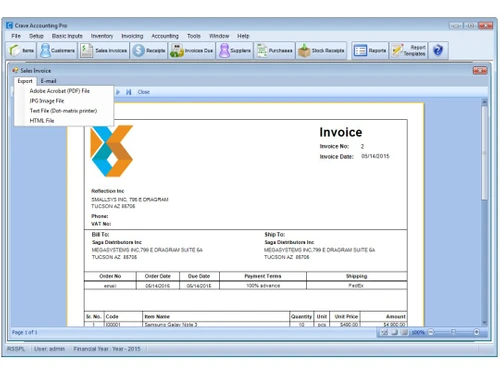Click the third page-view icon left of 100%
This screenshot has height=375, width=500.
[404, 332]
